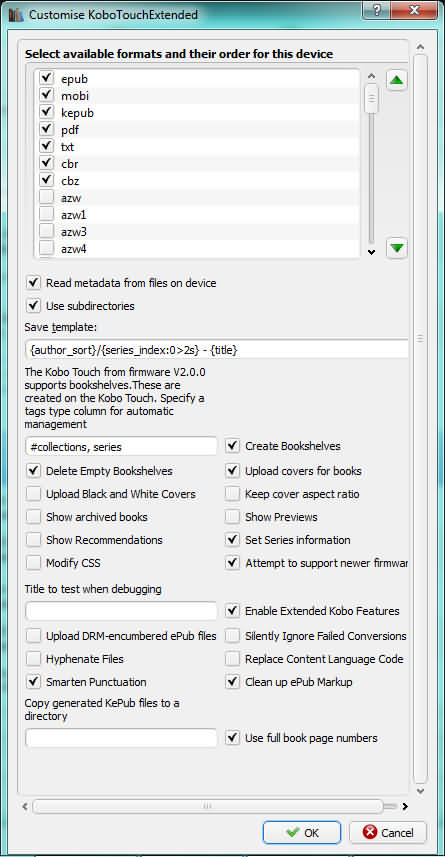Select the epub format row text

tap(75, 79)
